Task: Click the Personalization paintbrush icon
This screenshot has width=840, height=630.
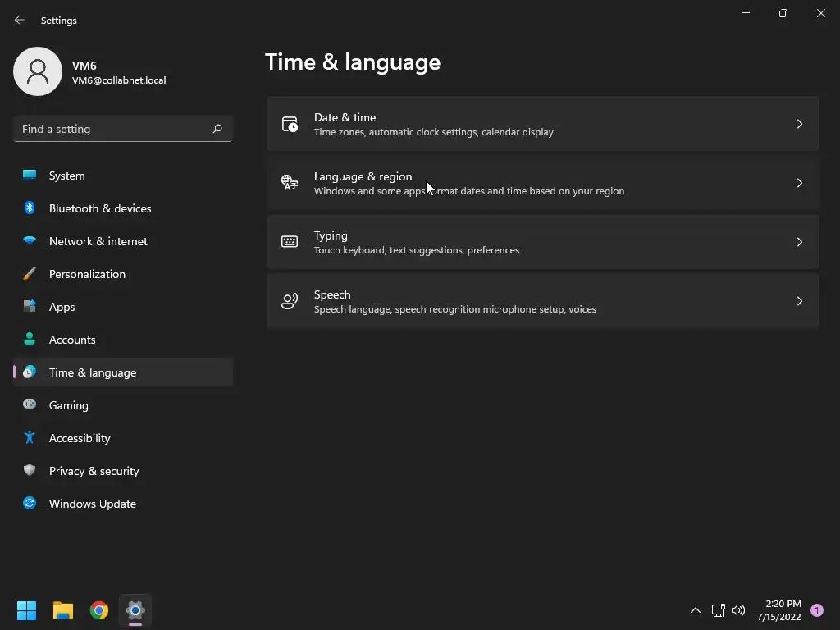Action: 30,274
